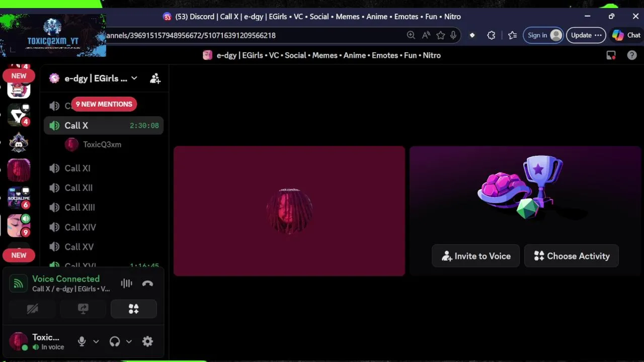Click Read aloud icon in address bar
The height and width of the screenshot is (362, 644).
426,35
